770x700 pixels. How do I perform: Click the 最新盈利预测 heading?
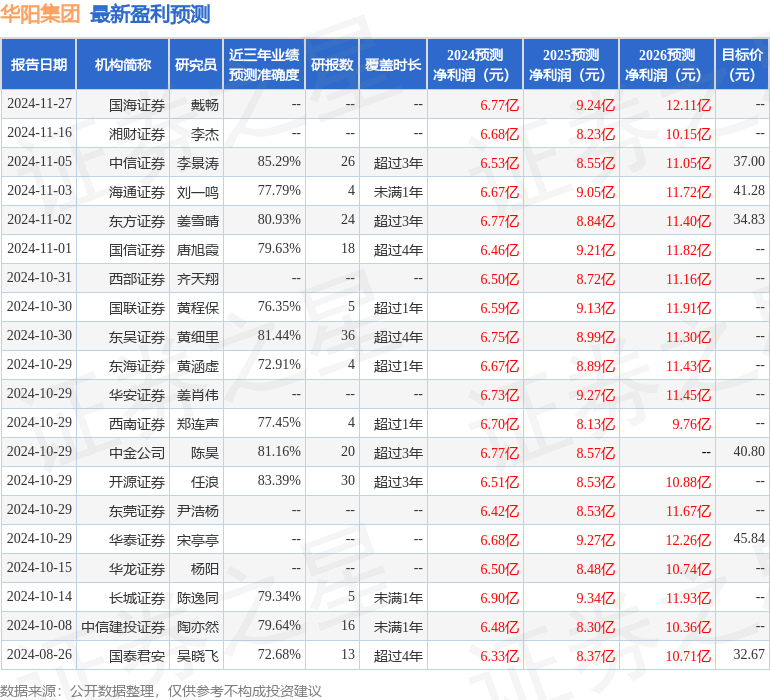point(150,14)
